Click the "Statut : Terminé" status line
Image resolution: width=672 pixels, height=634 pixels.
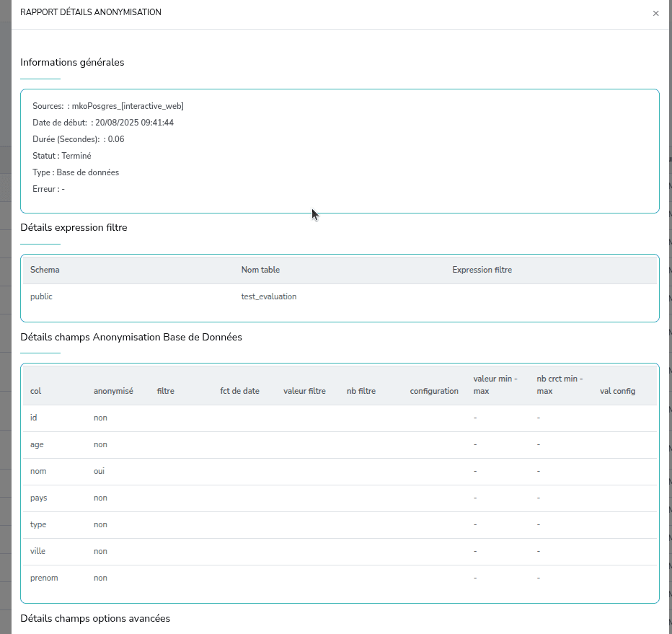[62, 156]
